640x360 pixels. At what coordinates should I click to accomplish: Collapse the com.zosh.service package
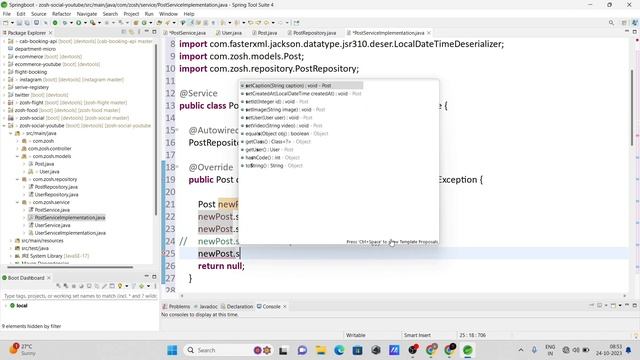18,202
